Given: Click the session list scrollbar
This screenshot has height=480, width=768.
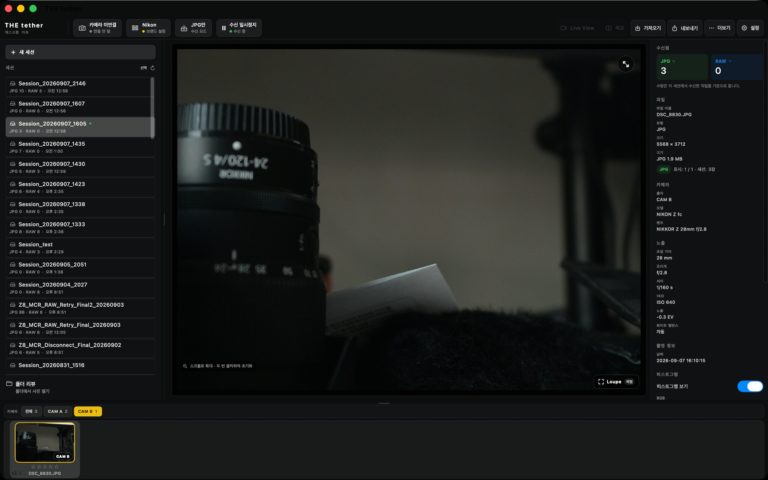Looking at the screenshot, I should 152,108.
